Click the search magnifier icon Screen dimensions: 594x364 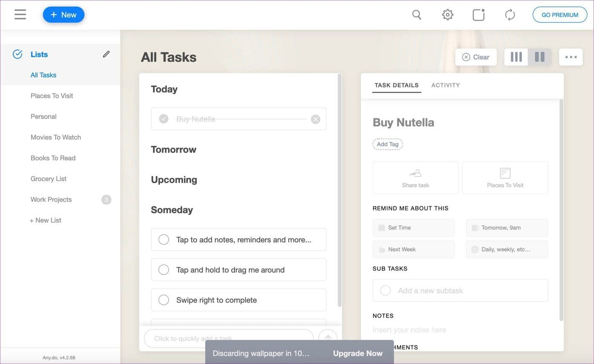tap(417, 15)
